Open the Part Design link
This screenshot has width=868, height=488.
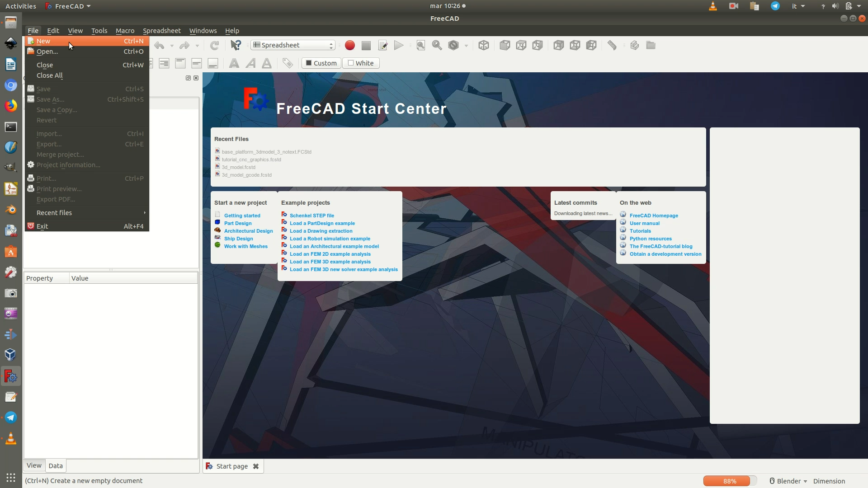pyautogui.click(x=238, y=223)
